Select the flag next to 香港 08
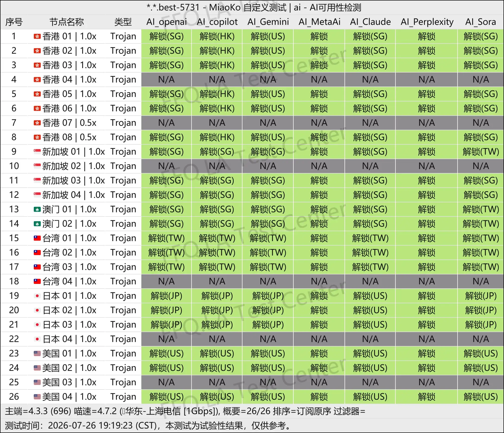 tap(37, 137)
